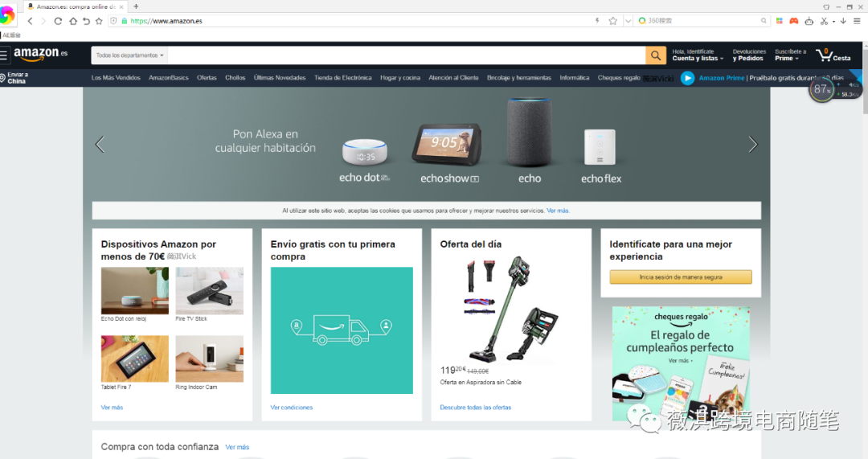
Task: Bookmark this page via the star beside home
Action: point(99,21)
